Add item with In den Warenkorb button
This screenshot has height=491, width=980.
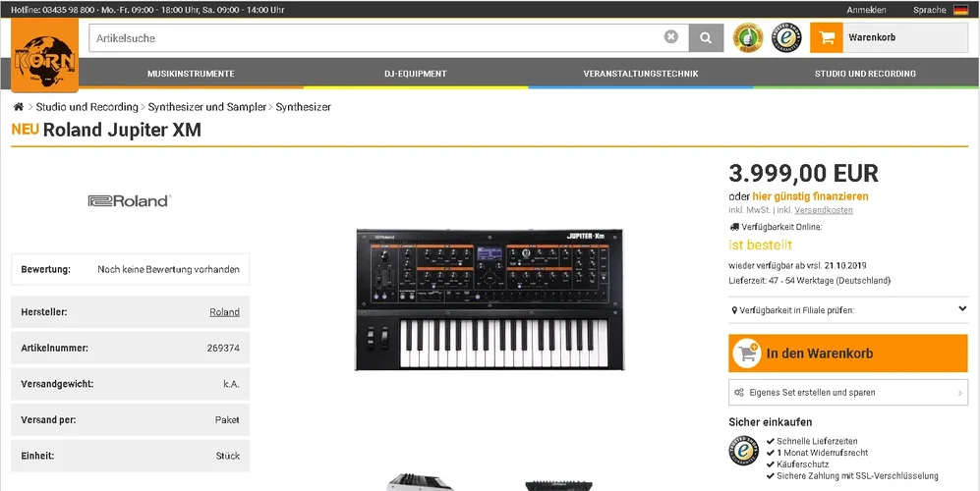coord(848,353)
